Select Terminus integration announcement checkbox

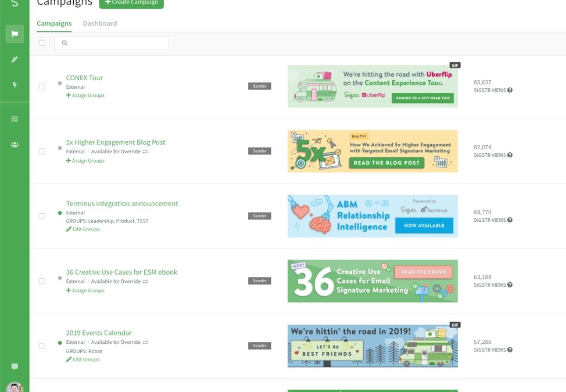point(42,216)
